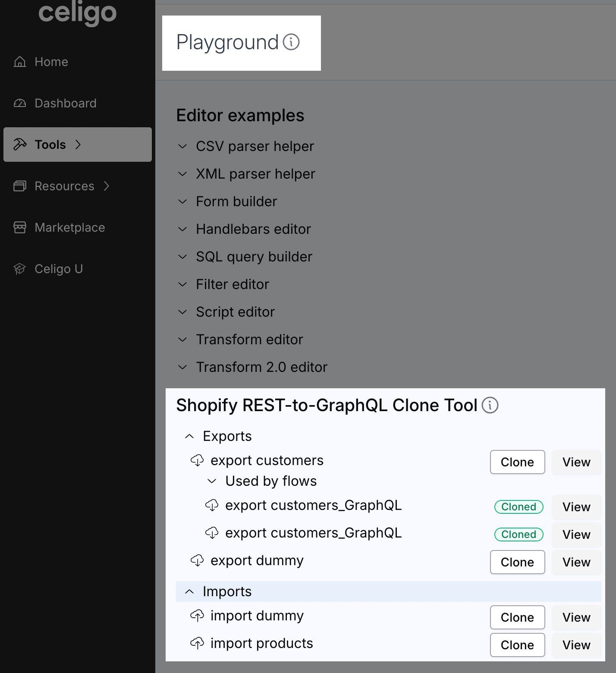Click the Celigo U graduation cap icon
616x673 pixels.
[x=20, y=269]
